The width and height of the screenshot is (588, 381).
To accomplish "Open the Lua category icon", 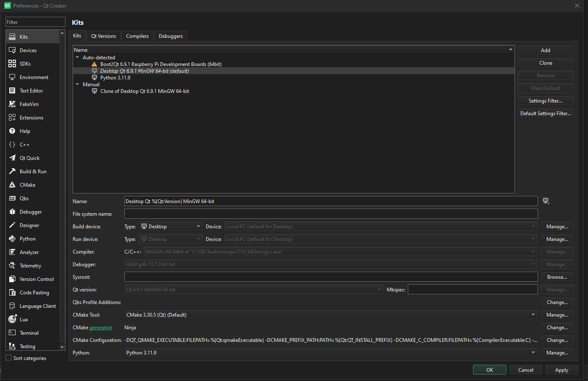I will coord(12,319).
